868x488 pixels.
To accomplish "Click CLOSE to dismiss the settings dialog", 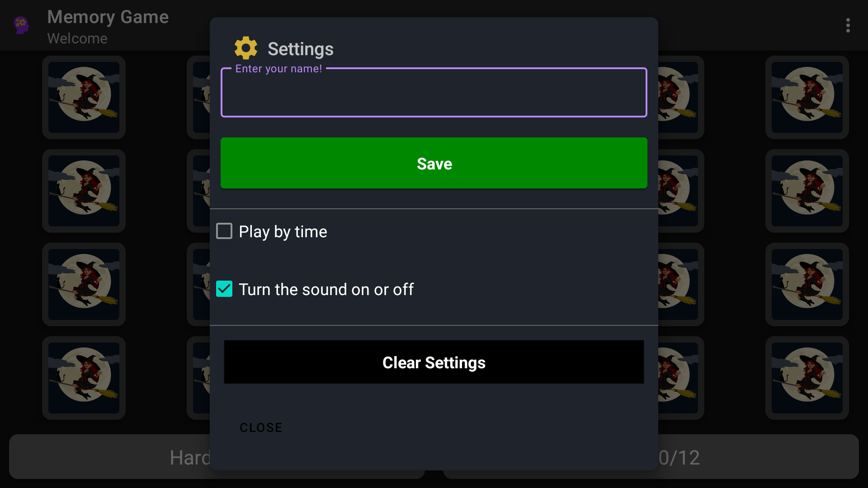I will (261, 427).
